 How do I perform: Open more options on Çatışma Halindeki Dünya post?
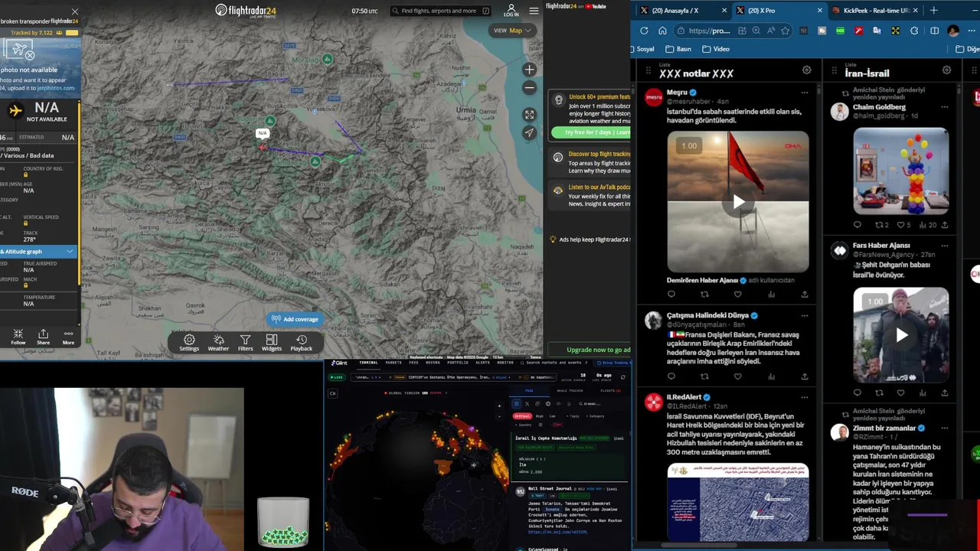pos(804,315)
